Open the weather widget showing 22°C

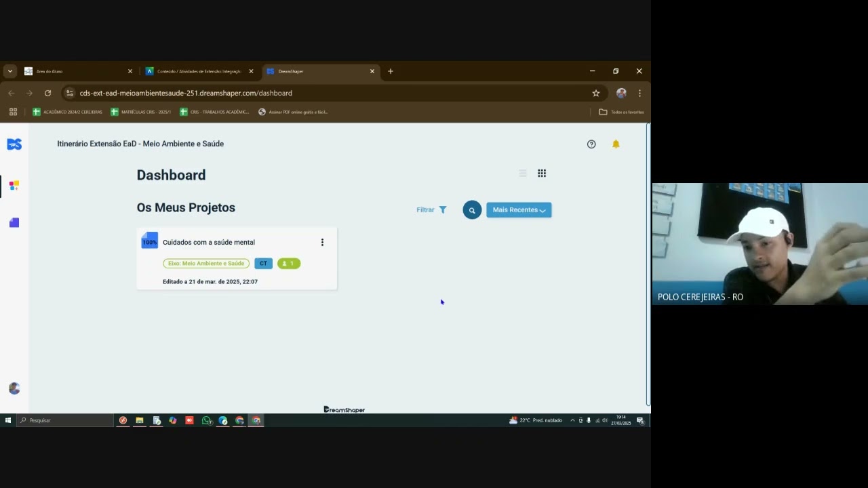tap(536, 420)
